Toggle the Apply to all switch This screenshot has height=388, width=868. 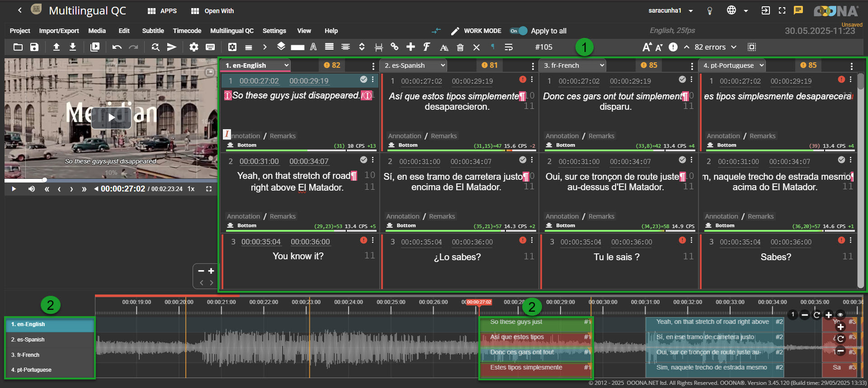tap(519, 31)
